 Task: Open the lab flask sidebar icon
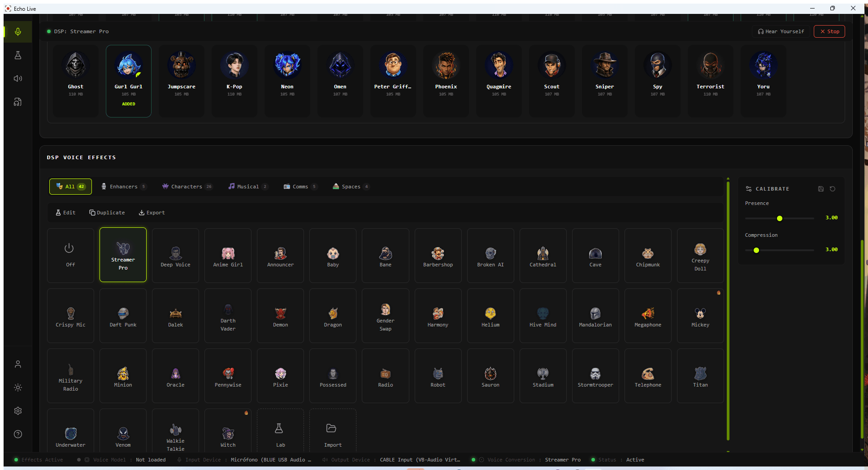18,55
